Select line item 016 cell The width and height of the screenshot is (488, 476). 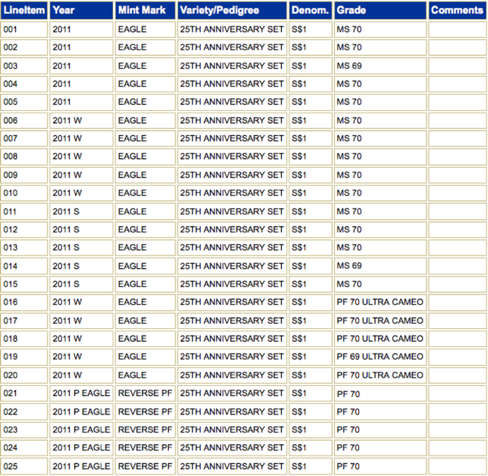tap(24, 302)
